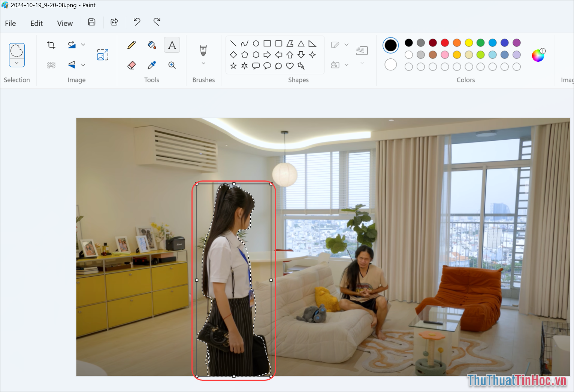The width and height of the screenshot is (574, 392).
Task: Expand the Selection tool options
Action: click(x=16, y=63)
